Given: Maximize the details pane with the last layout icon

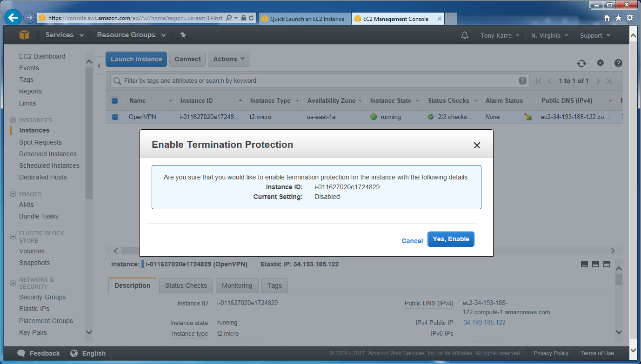Looking at the screenshot, I should click(607, 264).
